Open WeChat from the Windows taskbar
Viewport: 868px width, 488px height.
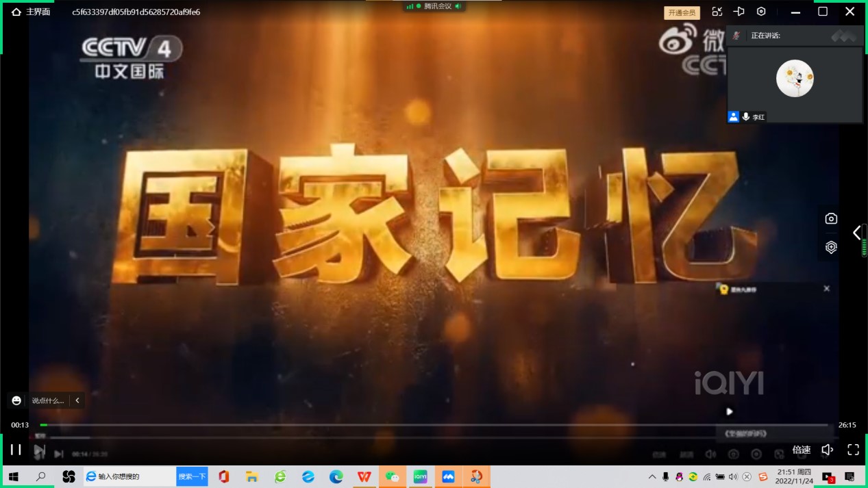coord(392,476)
